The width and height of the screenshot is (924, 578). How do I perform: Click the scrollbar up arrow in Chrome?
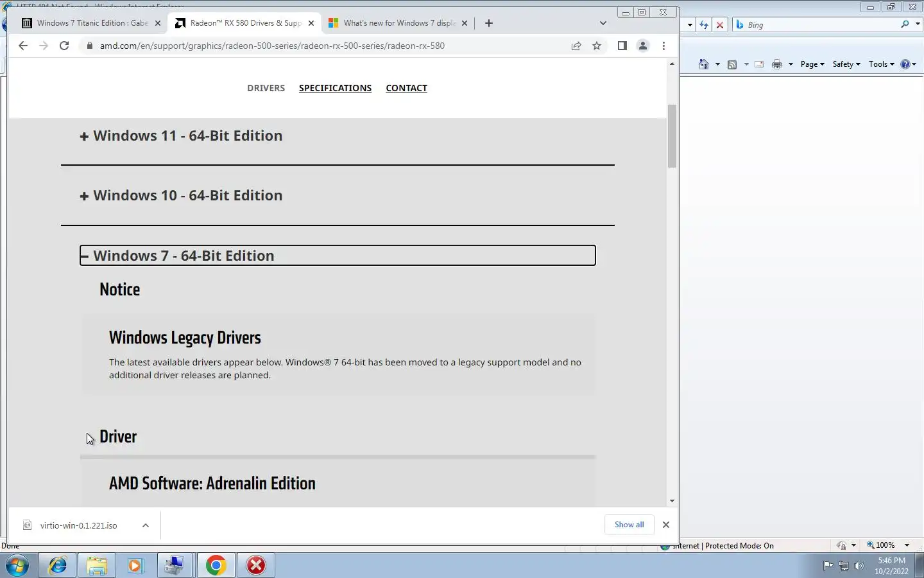pos(672,64)
